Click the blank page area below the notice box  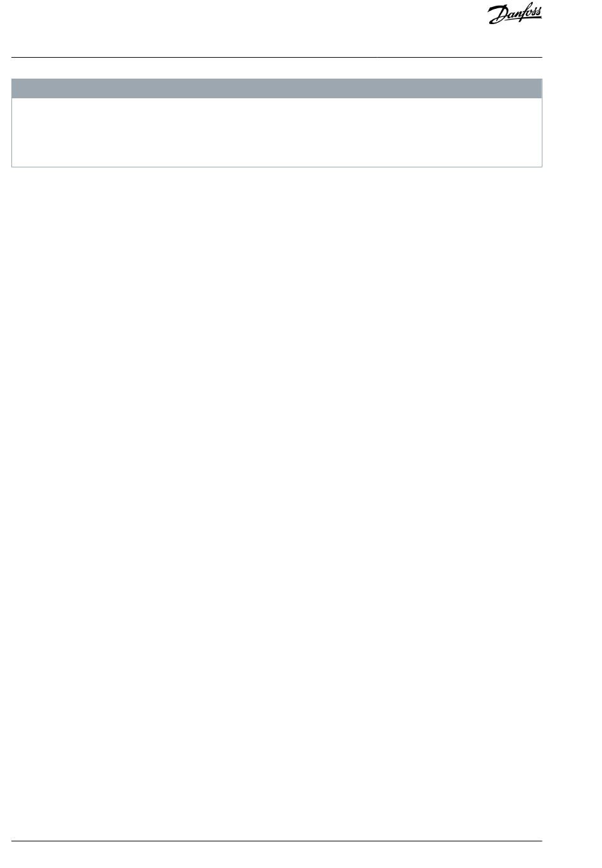pos(277,501)
